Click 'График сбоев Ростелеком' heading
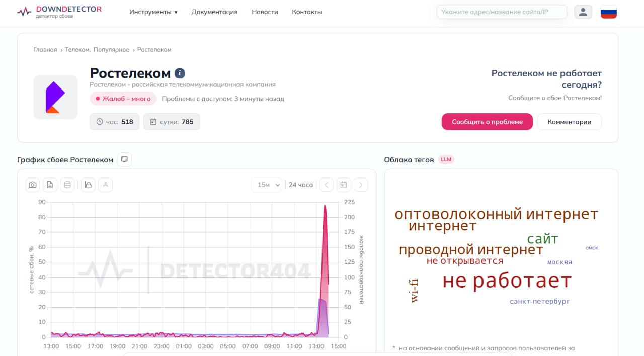The width and height of the screenshot is (644, 356). [x=65, y=160]
